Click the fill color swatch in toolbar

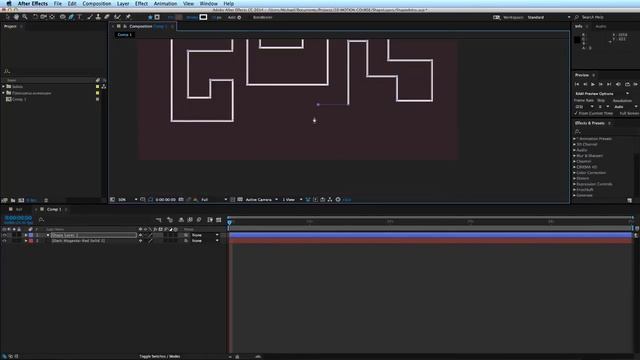179,17
